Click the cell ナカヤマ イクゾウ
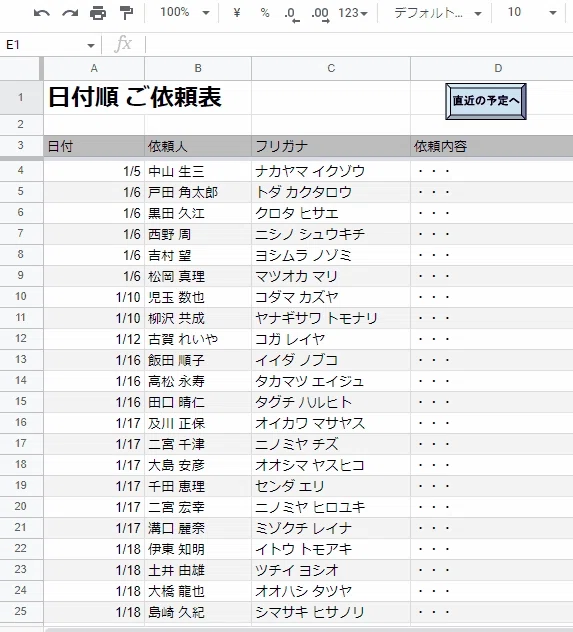Screen dimensions: 573x632 tap(331, 171)
